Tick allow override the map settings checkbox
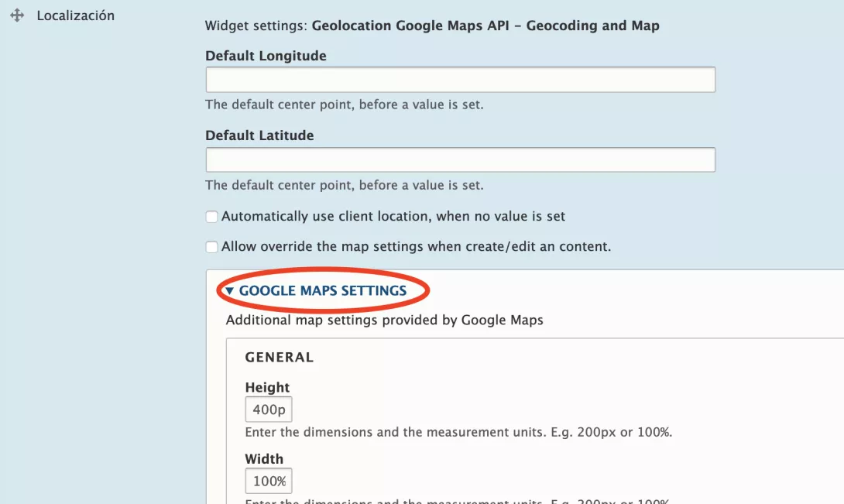Image resolution: width=844 pixels, height=504 pixels. coord(211,247)
